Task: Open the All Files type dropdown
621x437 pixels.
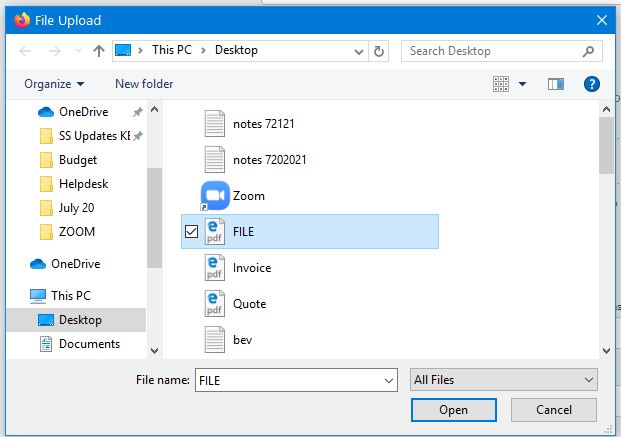Action: point(503,380)
